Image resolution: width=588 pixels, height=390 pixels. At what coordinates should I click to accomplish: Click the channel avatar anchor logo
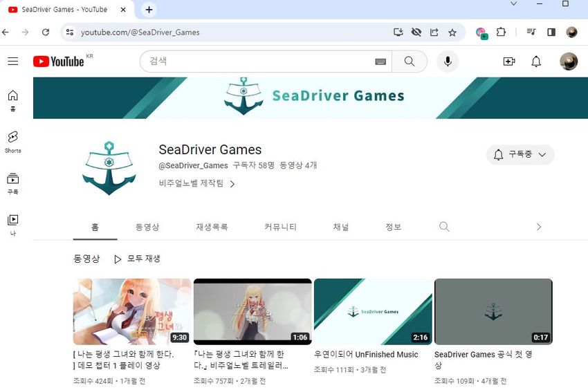109,168
